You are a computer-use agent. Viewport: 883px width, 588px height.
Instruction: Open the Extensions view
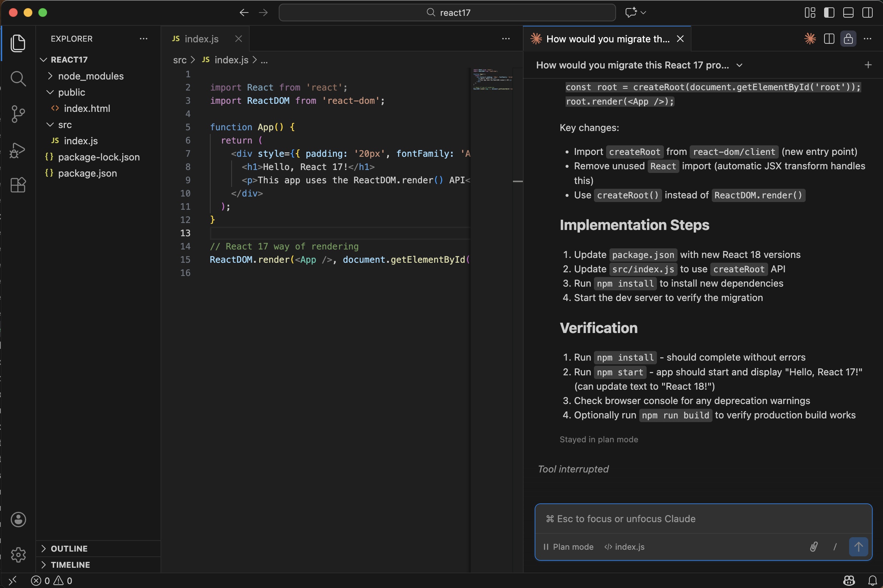[18, 184]
